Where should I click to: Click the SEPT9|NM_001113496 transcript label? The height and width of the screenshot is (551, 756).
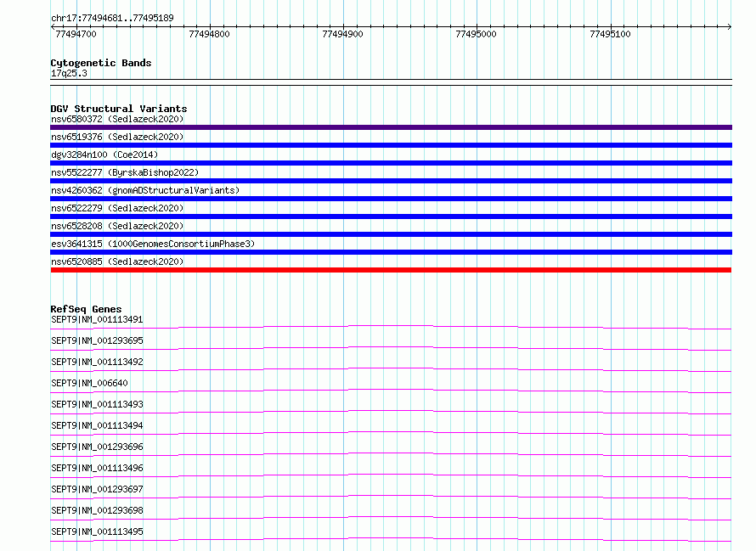(x=97, y=468)
